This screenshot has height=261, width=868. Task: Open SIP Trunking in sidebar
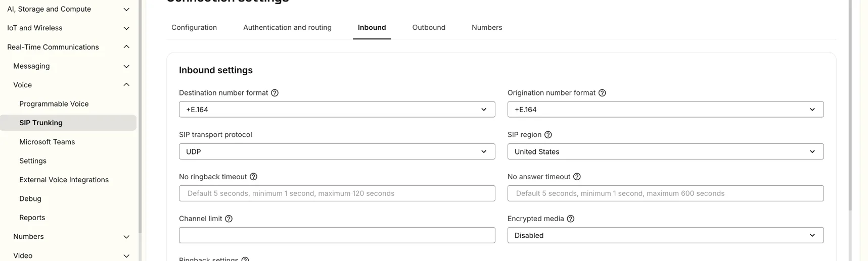pos(68,123)
